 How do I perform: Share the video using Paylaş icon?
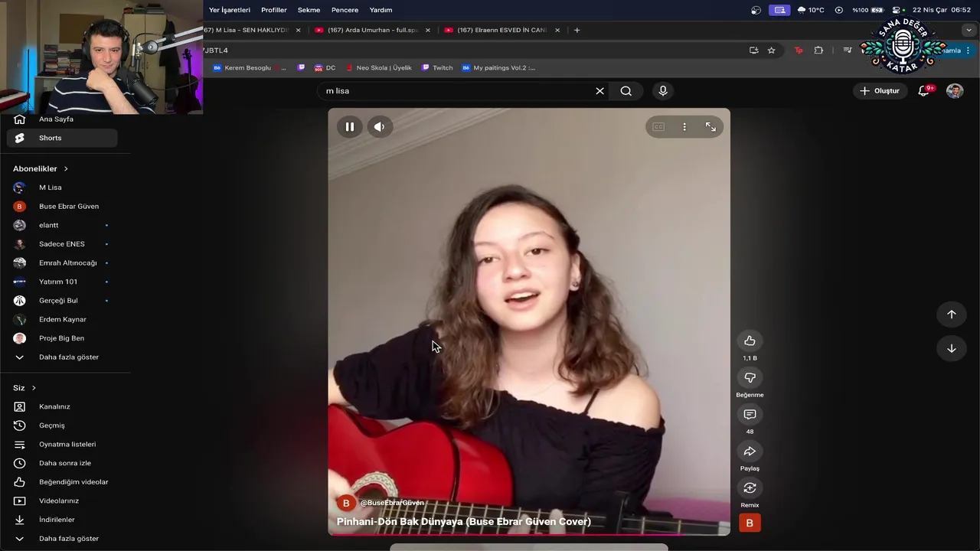[750, 451]
